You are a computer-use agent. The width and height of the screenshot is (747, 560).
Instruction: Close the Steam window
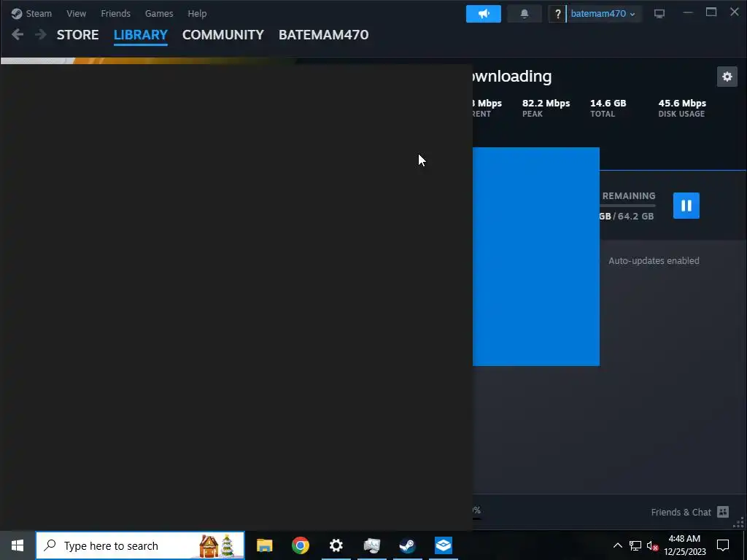coord(734,12)
